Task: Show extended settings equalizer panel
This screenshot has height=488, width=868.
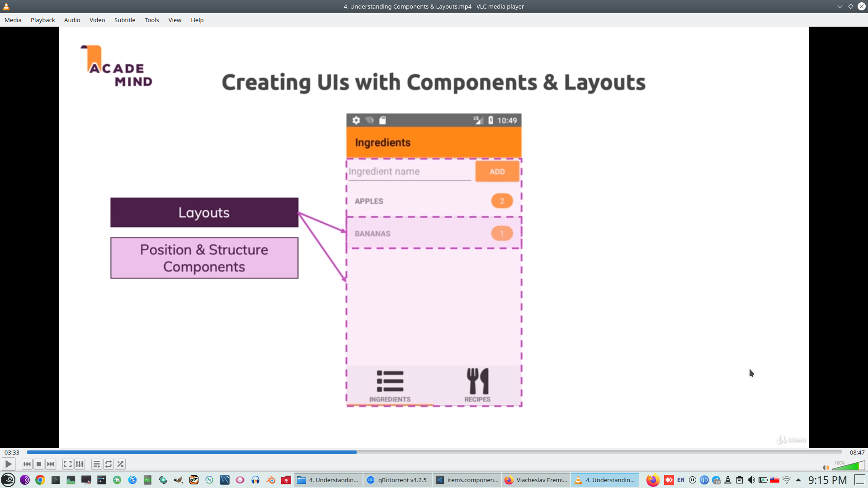Action: click(x=80, y=464)
